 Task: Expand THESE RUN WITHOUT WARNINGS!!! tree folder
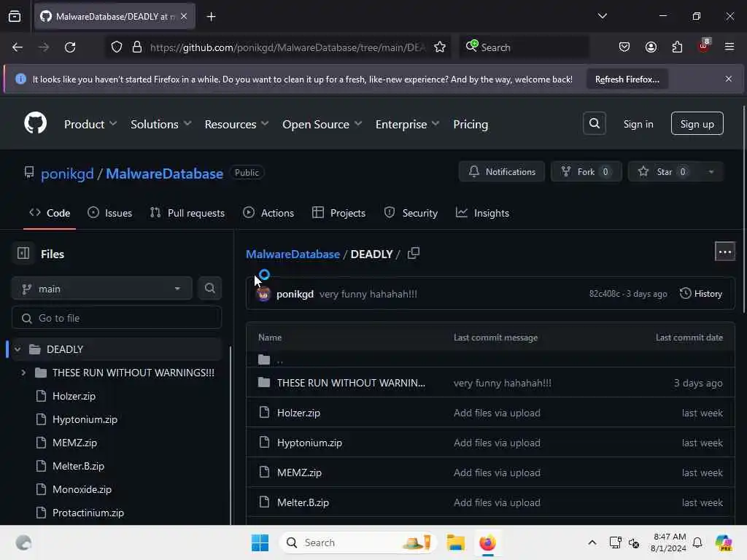[x=23, y=373]
